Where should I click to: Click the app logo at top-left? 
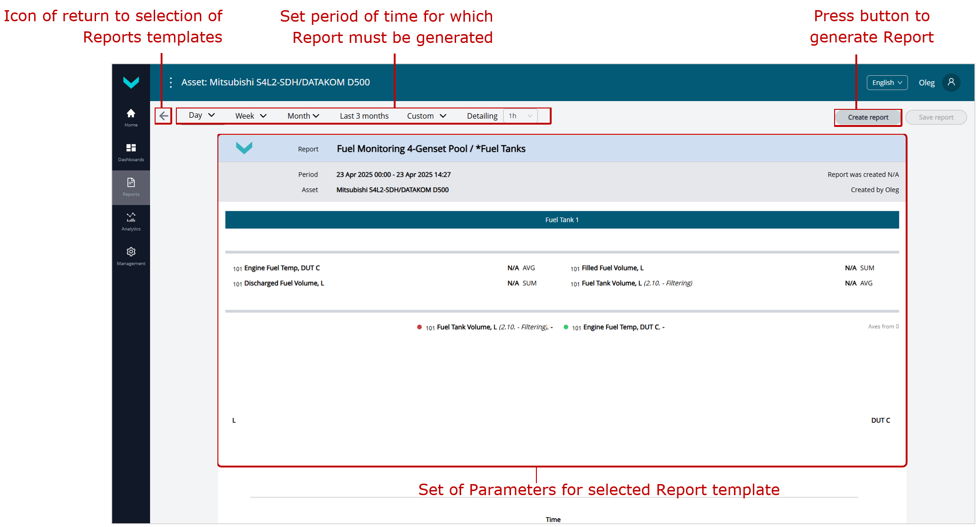tap(131, 82)
